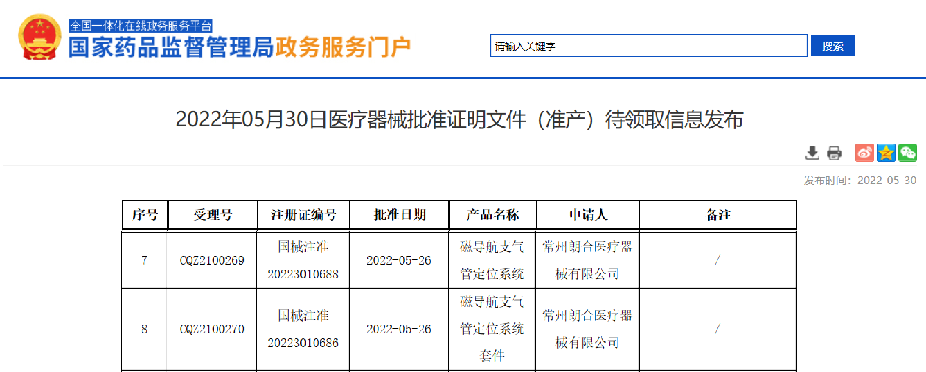Share the page via WeChat icon

(908, 153)
